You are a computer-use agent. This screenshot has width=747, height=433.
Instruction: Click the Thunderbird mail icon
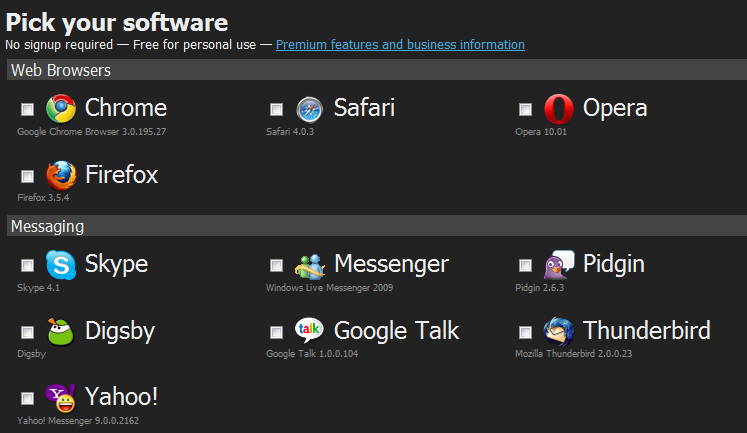559,331
